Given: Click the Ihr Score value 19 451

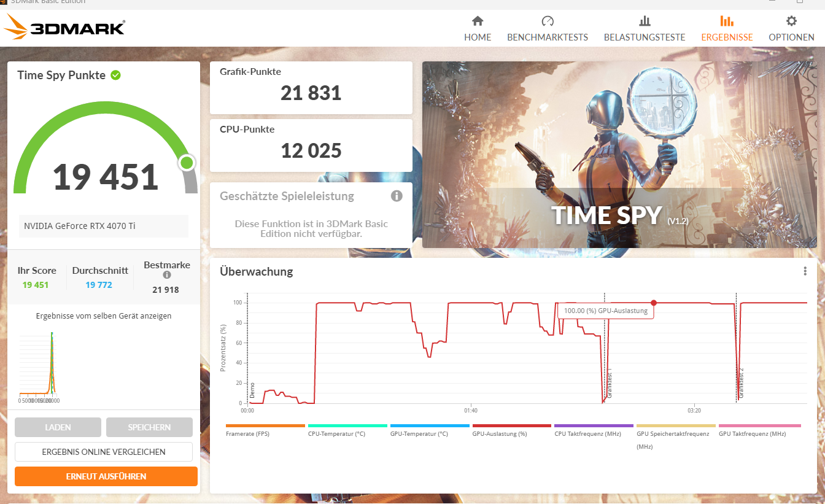Looking at the screenshot, I should [36, 285].
